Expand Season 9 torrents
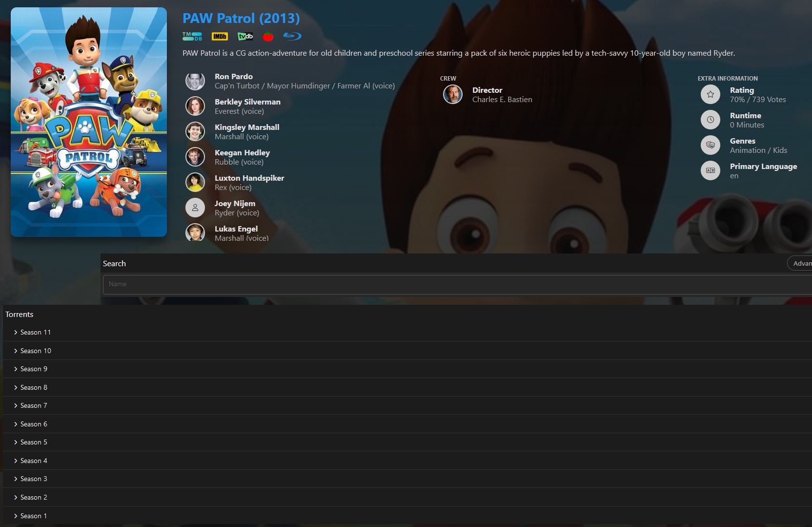 (407, 369)
